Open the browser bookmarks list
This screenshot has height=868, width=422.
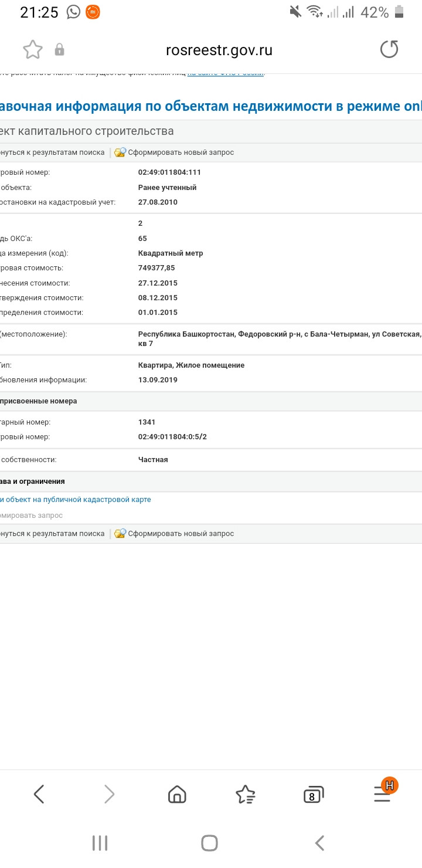pyautogui.click(x=245, y=795)
